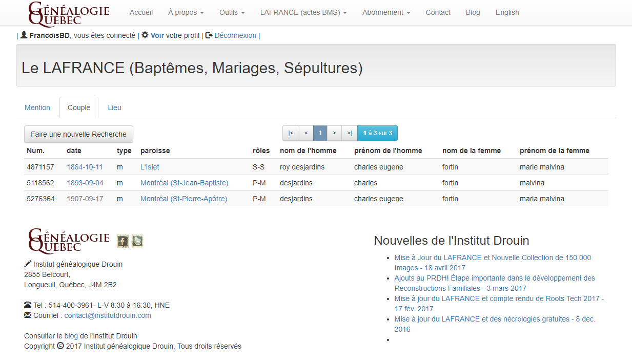Click 'marie malvina' cell
The image size is (632, 364).
click(542, 167)
